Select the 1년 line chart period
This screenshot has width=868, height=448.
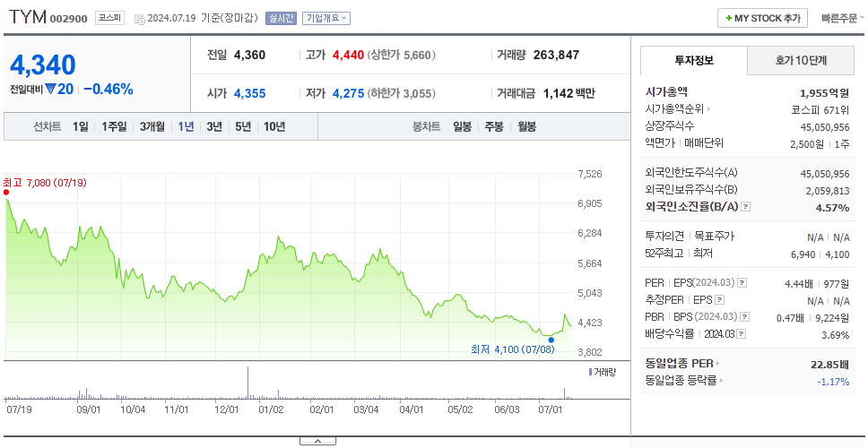tap(186, 126)
